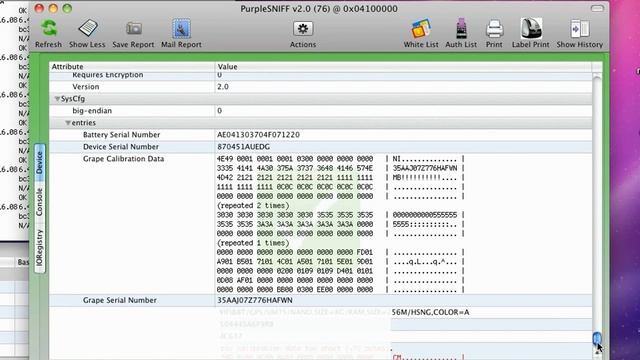
Task: Click the vertical scrollbar thumb
Action: pos(597,338)
